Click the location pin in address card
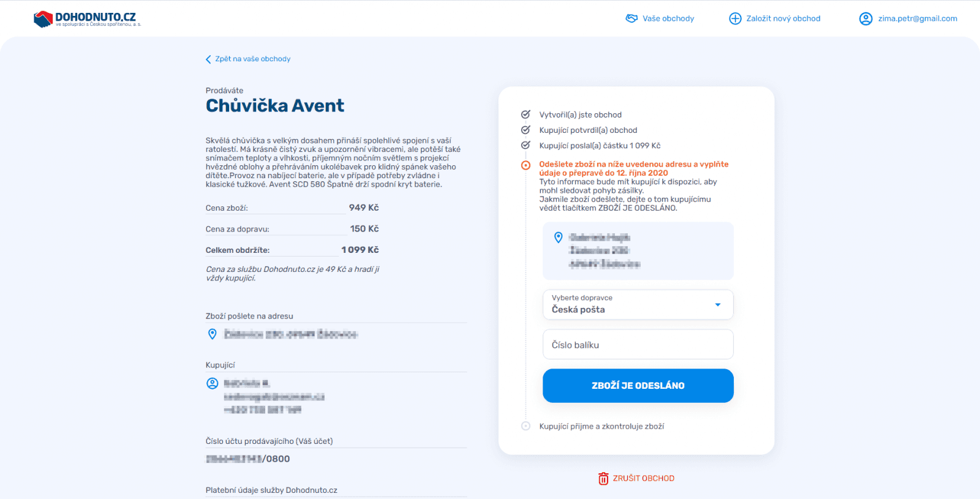This screenshot has width=980, height=499. coord(558,238)
